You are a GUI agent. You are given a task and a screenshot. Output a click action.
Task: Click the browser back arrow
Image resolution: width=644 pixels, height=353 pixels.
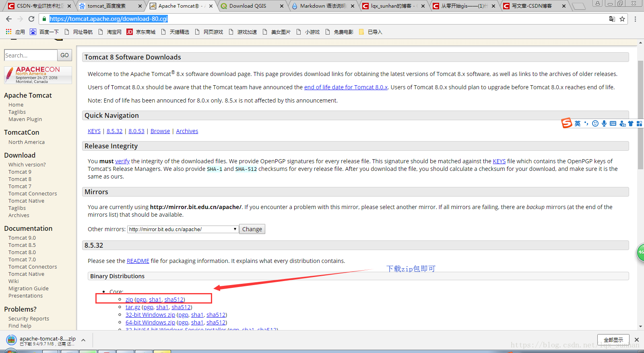(9, 19)
